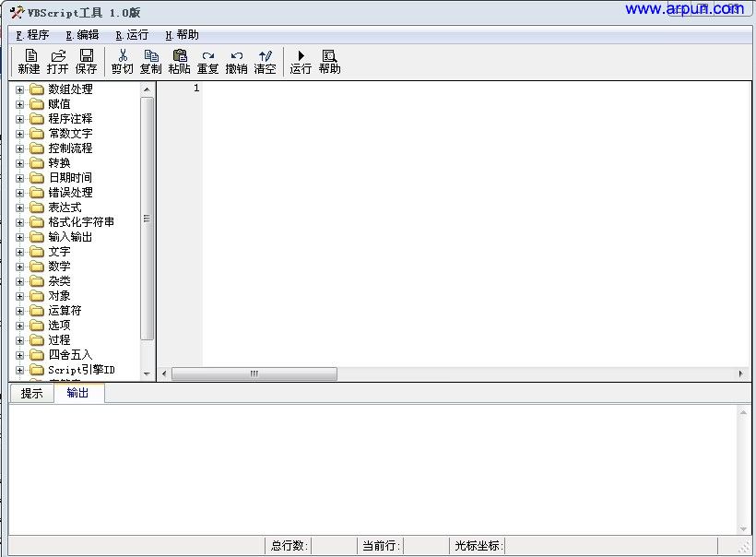Select the Script引擎ID tree item label
The image size is (756, 557).
pyautogui.click(x=81, y=370)
